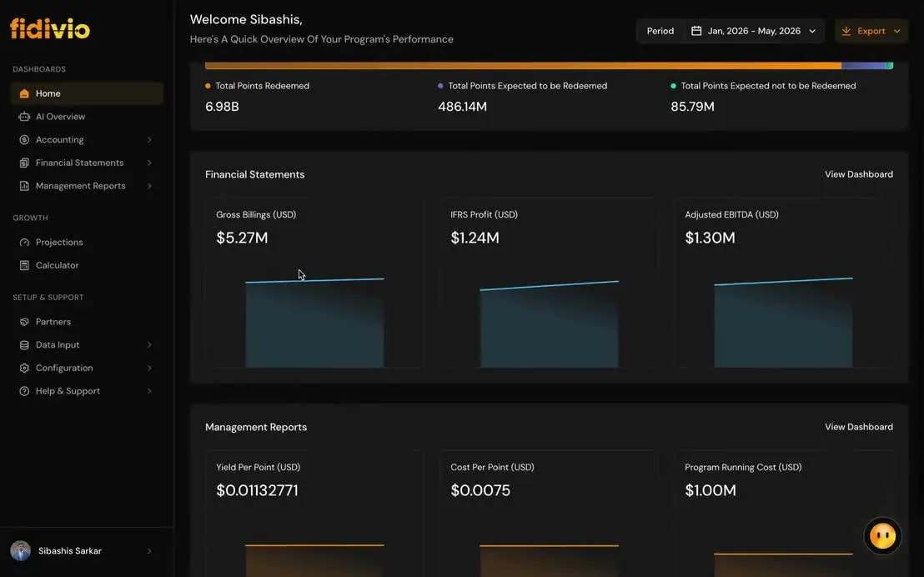Click the $1.00M Program Running Cost value
This screenshot has width=924, height=577.
tap(711, 490)
